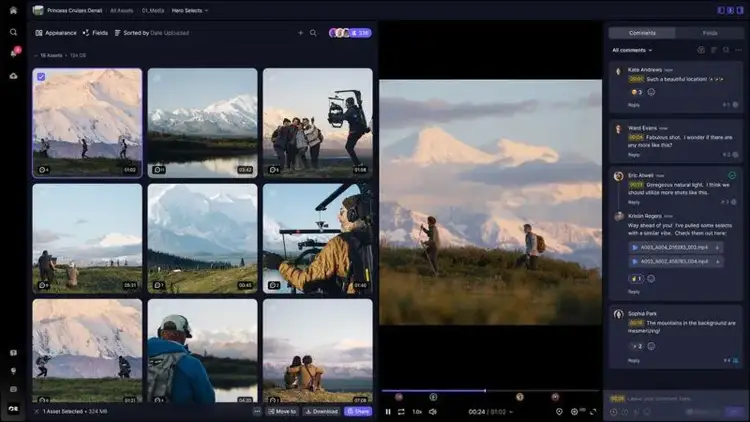Open the 1.0x playback speed menu

point(417,411)
